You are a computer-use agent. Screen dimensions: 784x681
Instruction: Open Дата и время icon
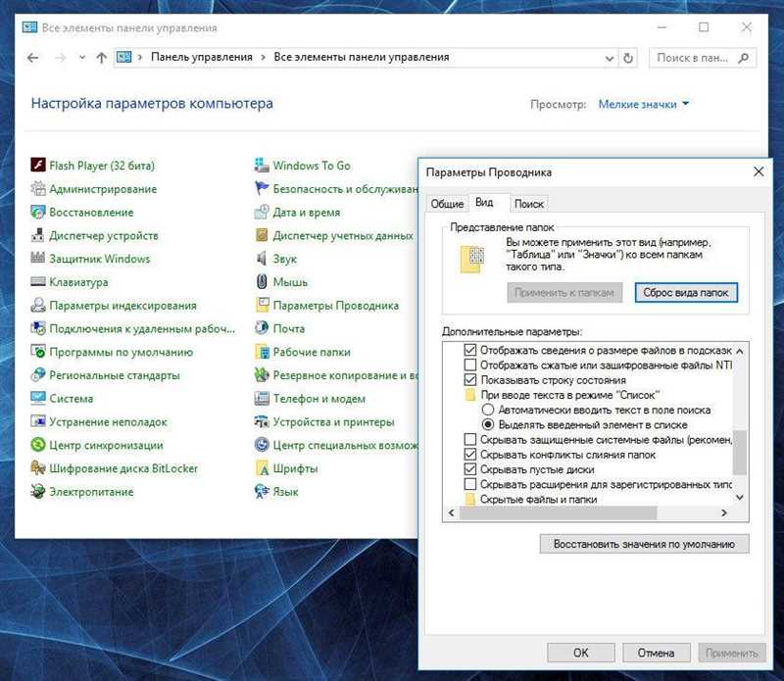(262, 212)
